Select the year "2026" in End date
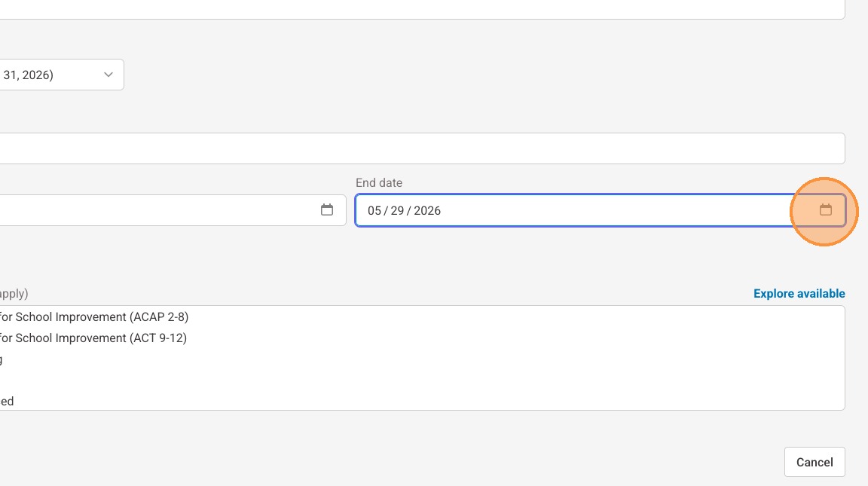868x486 pixels. (427, 210)
